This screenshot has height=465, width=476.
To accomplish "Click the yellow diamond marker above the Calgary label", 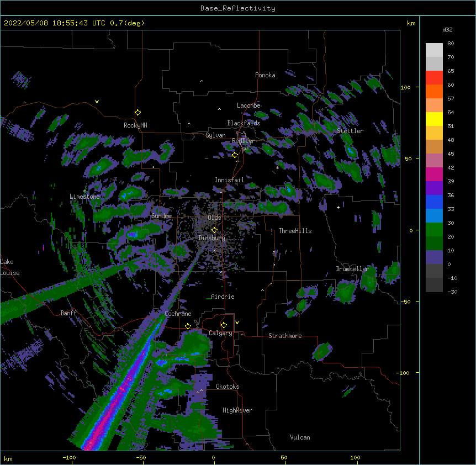I will point(224,325).
